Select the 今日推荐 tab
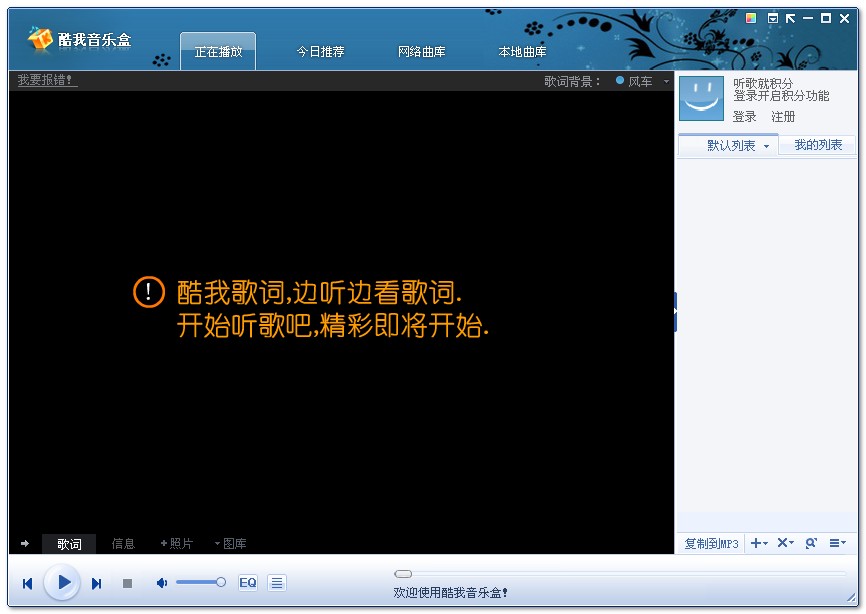 pyautogui.click(x=320, y=52)
